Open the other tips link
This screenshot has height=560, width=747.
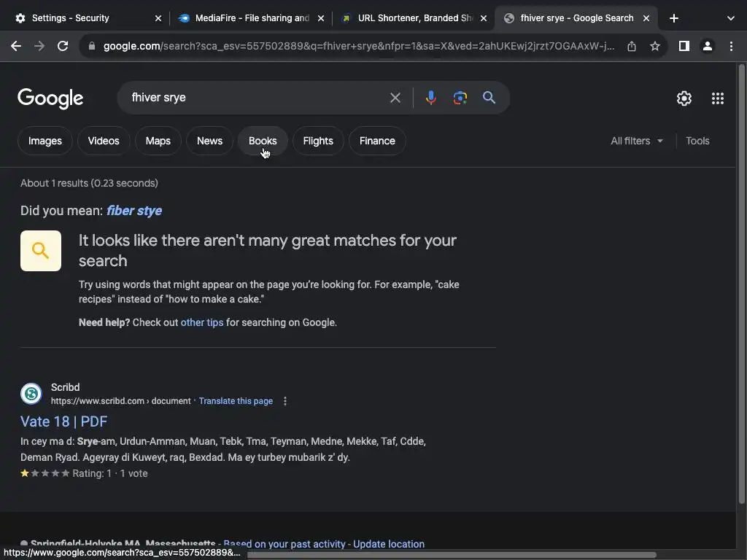coord(202,322)
